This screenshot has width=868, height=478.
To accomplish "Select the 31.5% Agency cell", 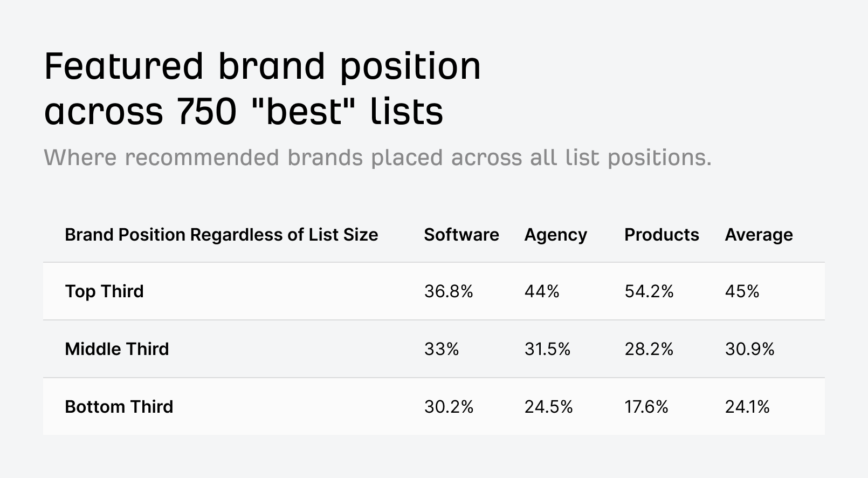I will (x=547, y=349).
